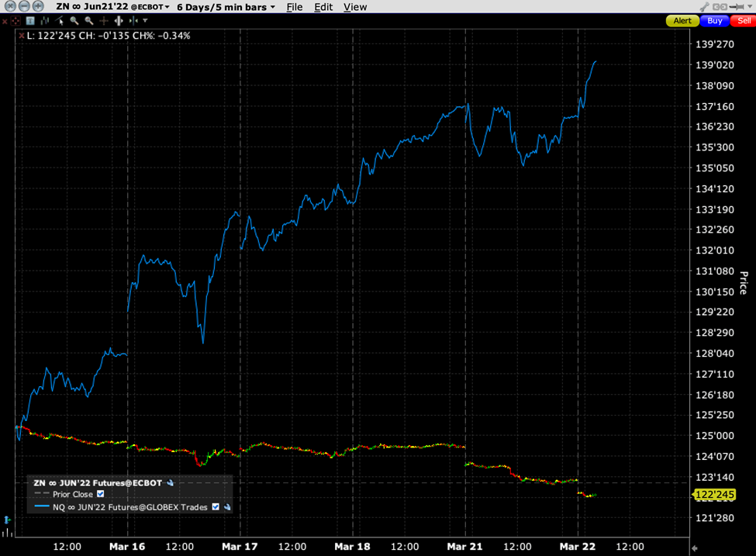The height and width of the screenshot is (556, 756).
Task: Open the View menu
Action: tap(355, 7)
